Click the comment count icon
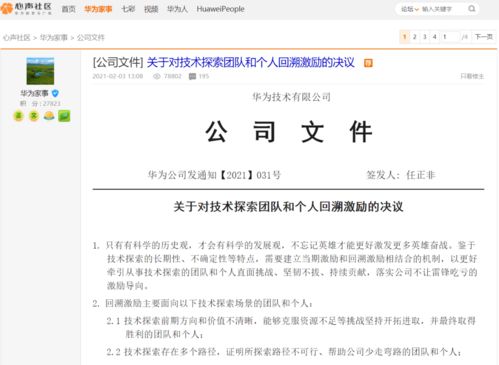Screen dimensions: 499x365 click(x=192, y=76)
